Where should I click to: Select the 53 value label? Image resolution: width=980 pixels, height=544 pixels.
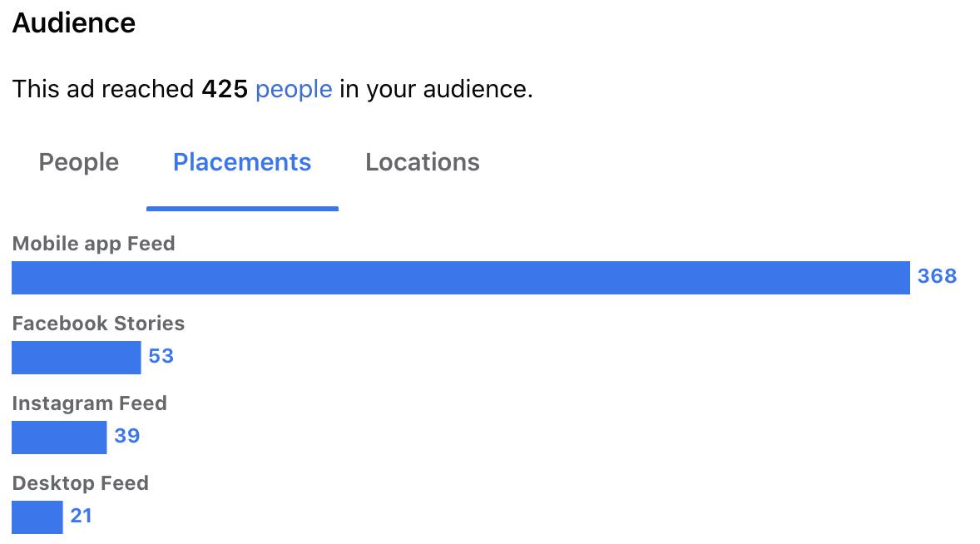click(x=161, y=356)
